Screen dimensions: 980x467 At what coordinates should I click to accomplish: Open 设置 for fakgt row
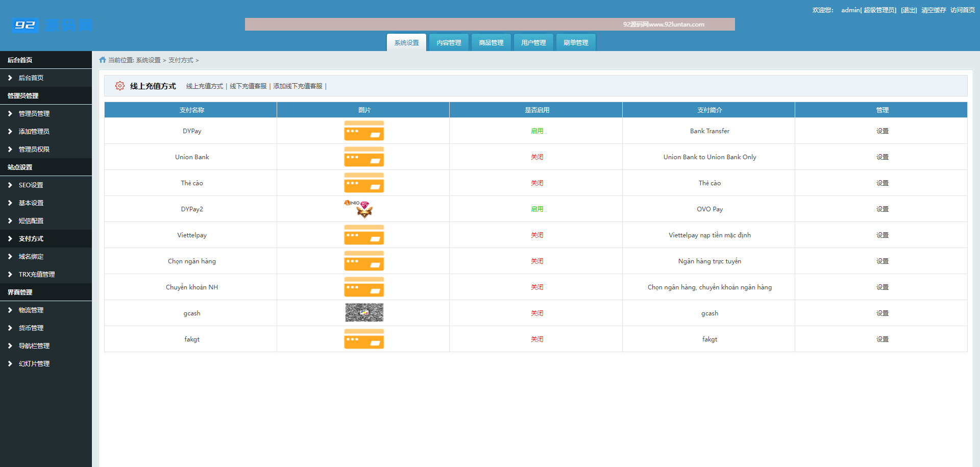[882, 339]
